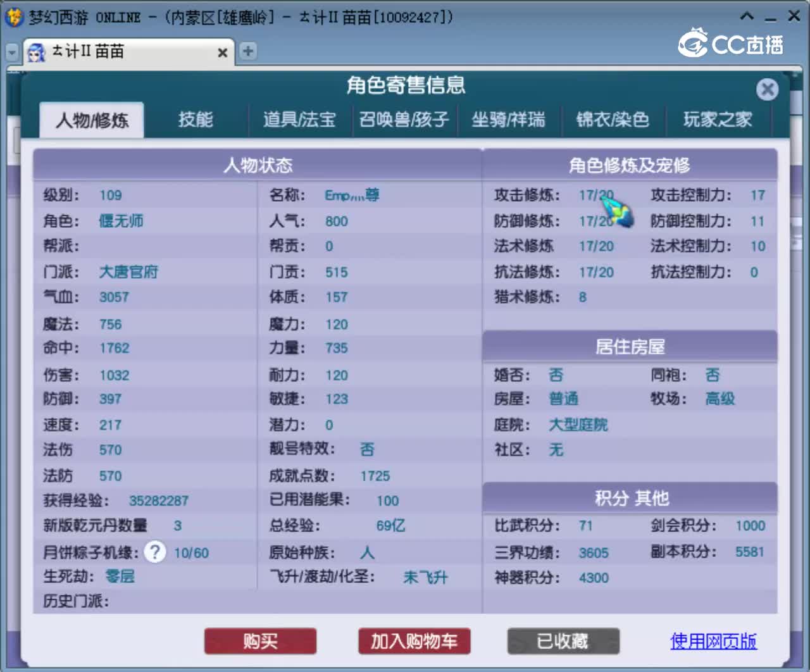Close the 玄计II苗苗 tab with its X icon

tap(222, 53)
